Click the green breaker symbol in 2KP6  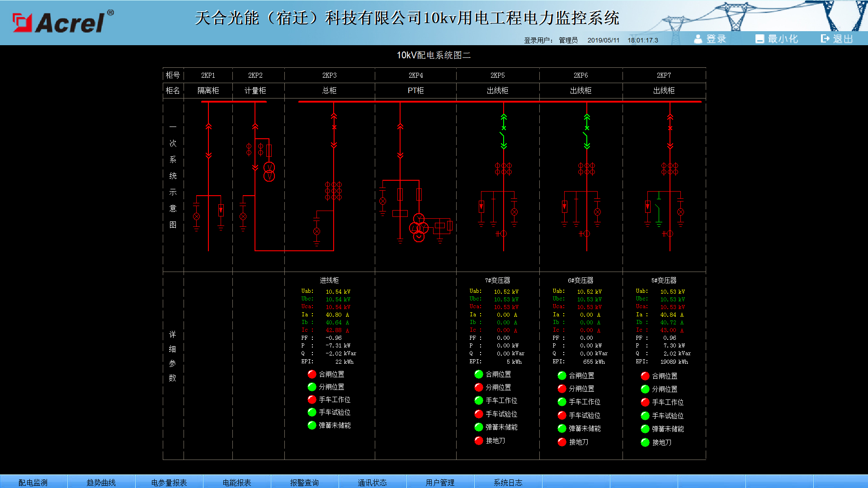click(x=586, y=131)
